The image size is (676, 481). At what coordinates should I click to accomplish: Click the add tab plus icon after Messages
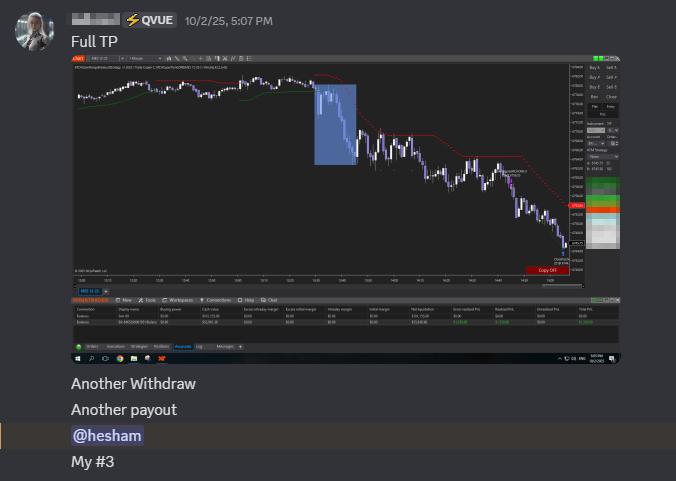tap(240, 346)
